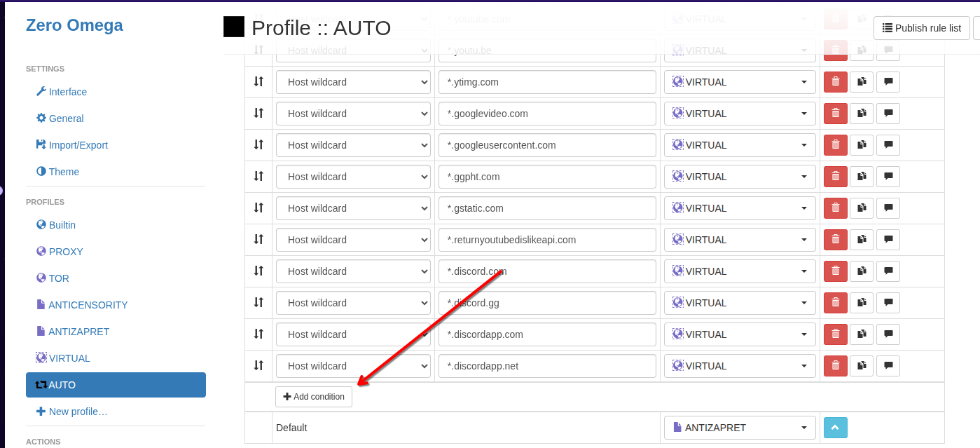Viewport: 980px width, 448px height.
Task: Open condition type dropdown for *.ytimg.com
Action: point(353,82)
